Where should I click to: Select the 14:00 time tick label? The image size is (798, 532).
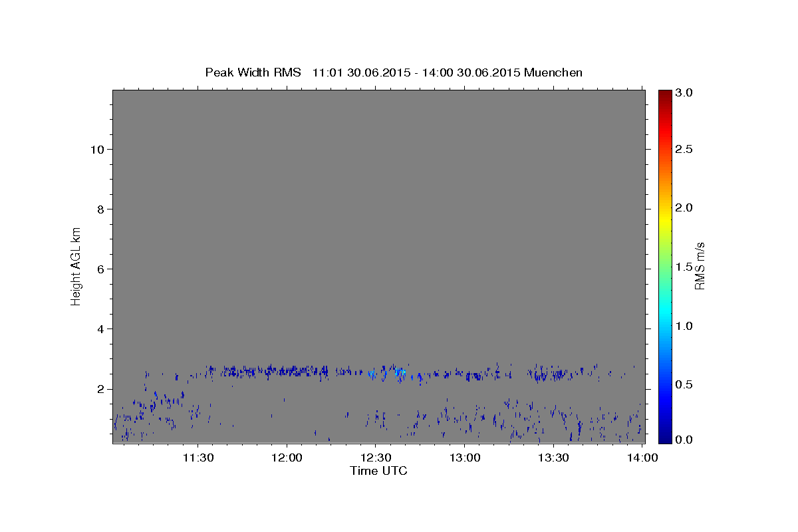tap(641, 458)
